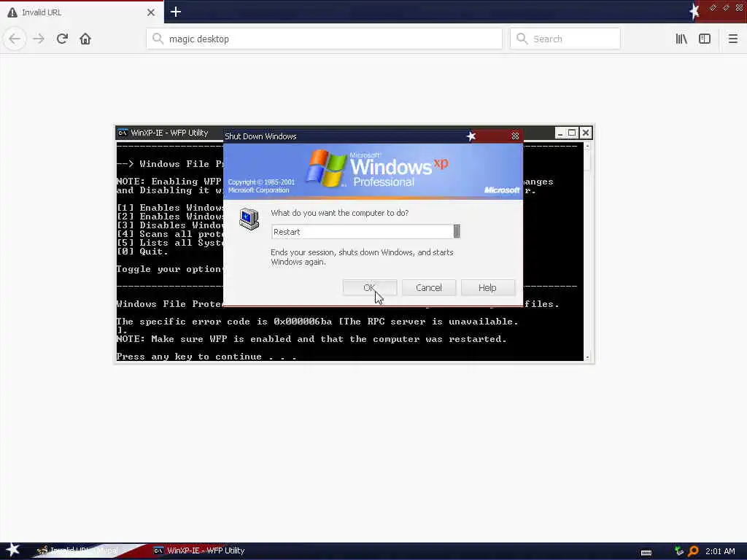Click the 'What do you want the computer to do?' label

pos(340,213)
